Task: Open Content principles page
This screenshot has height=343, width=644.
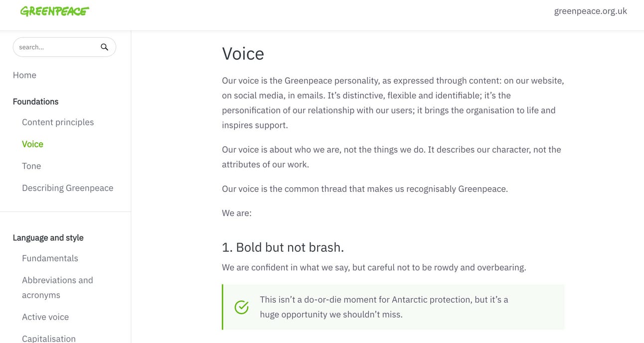Action: (58, 122)
